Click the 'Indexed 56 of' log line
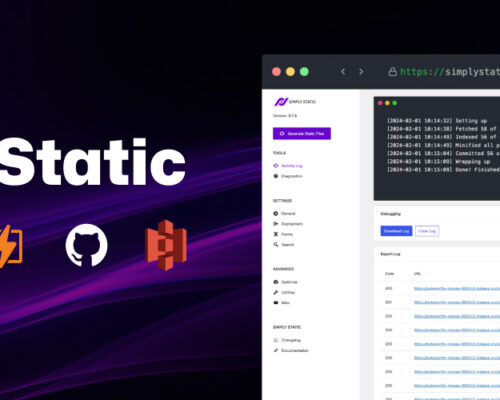500x400 pixels. 443,137
